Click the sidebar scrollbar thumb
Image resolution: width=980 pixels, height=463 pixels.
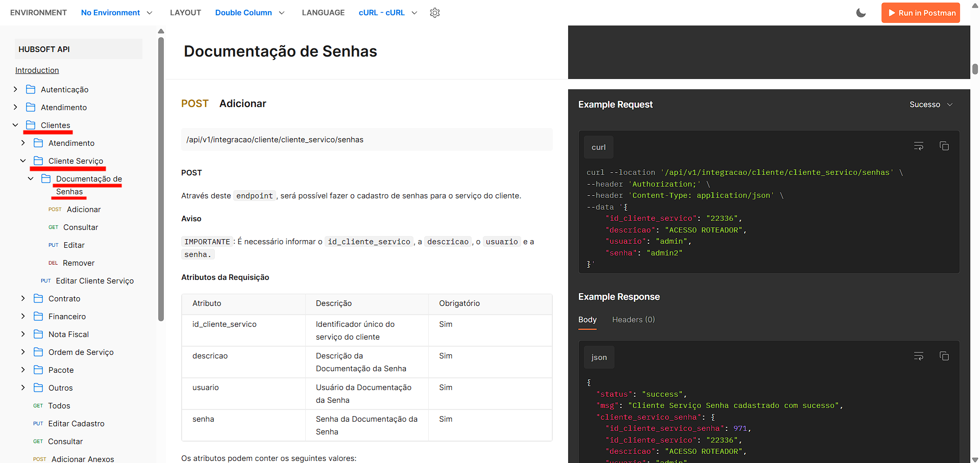click(x=161, y=178)
